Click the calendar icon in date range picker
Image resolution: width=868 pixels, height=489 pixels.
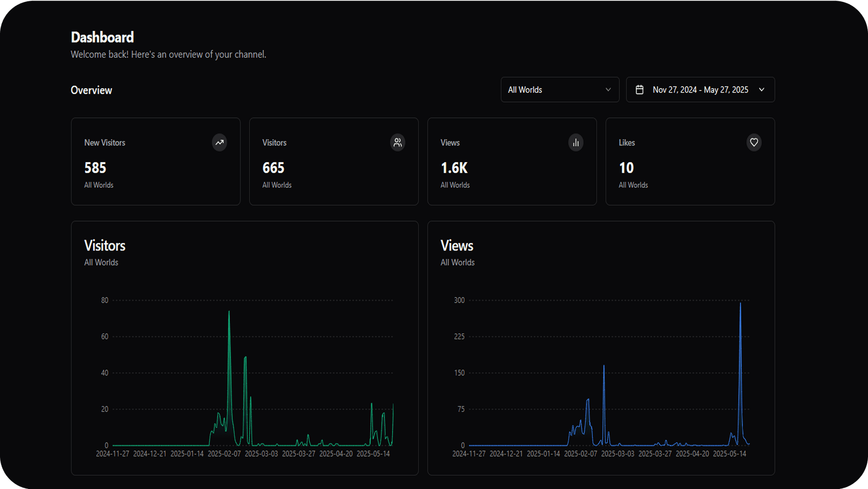tap(639, 90)
